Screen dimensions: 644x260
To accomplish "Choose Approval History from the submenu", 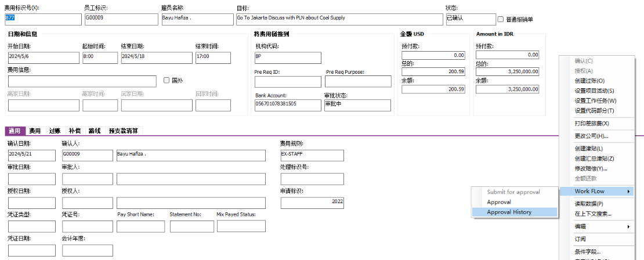I will tap(509, 212).
